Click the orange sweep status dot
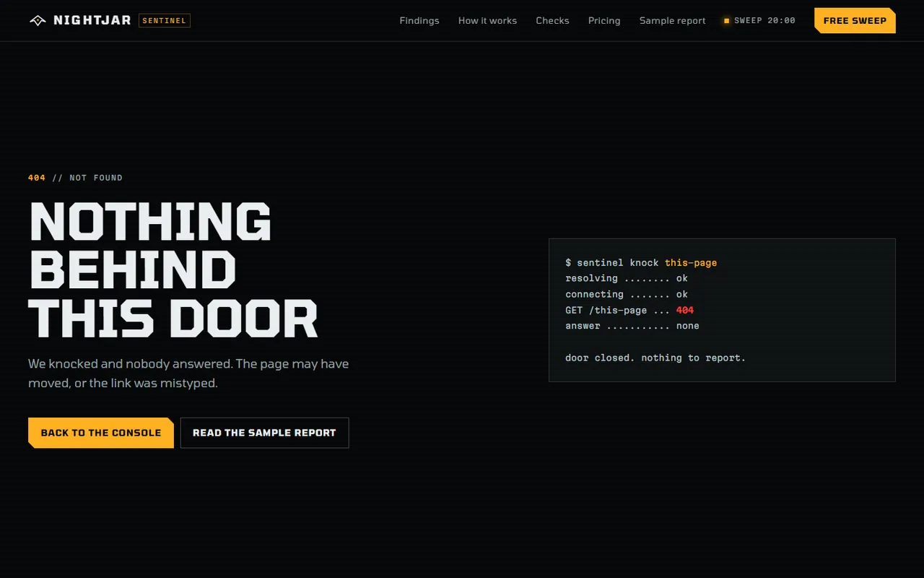Viewport: 924px width, 578px height. [726, 21]
